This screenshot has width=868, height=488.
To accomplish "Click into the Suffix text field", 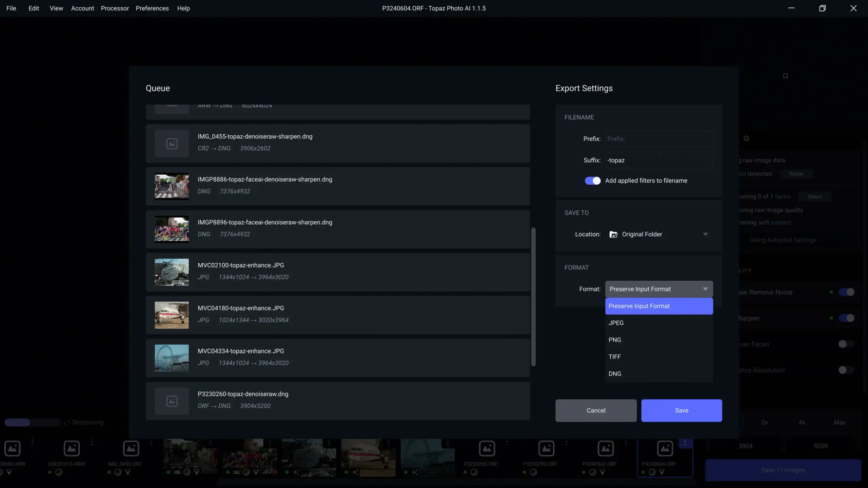I will point(659,160).
